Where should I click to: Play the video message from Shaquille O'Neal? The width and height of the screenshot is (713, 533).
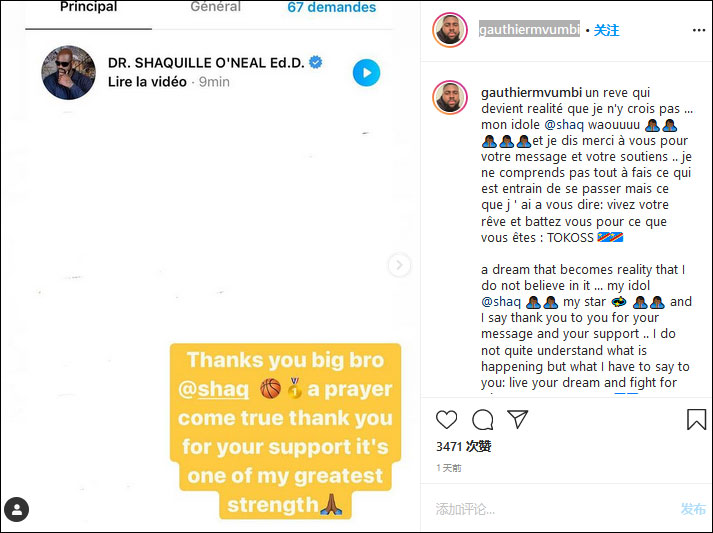[x=366, y=73]
